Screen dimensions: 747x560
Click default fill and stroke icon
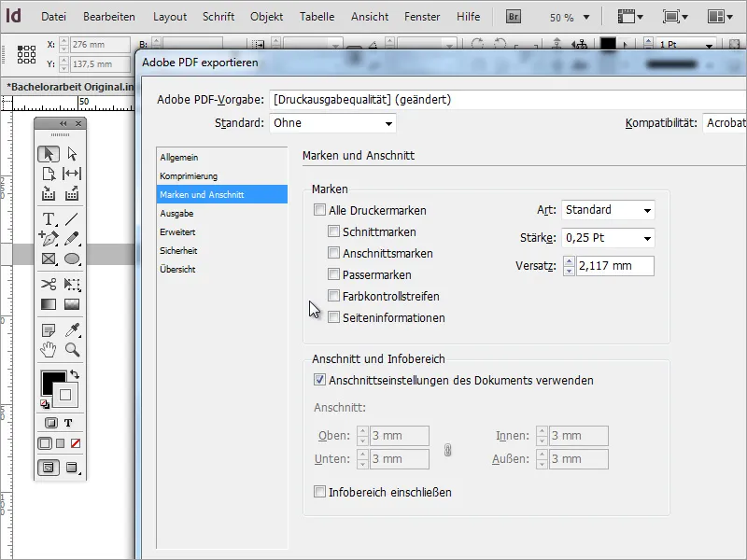point(44,404)
